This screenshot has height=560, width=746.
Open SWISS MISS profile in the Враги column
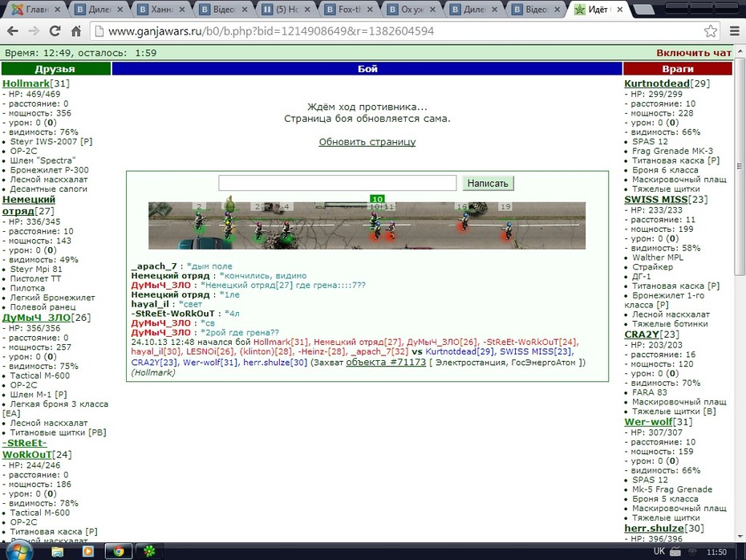pos(656,199)
